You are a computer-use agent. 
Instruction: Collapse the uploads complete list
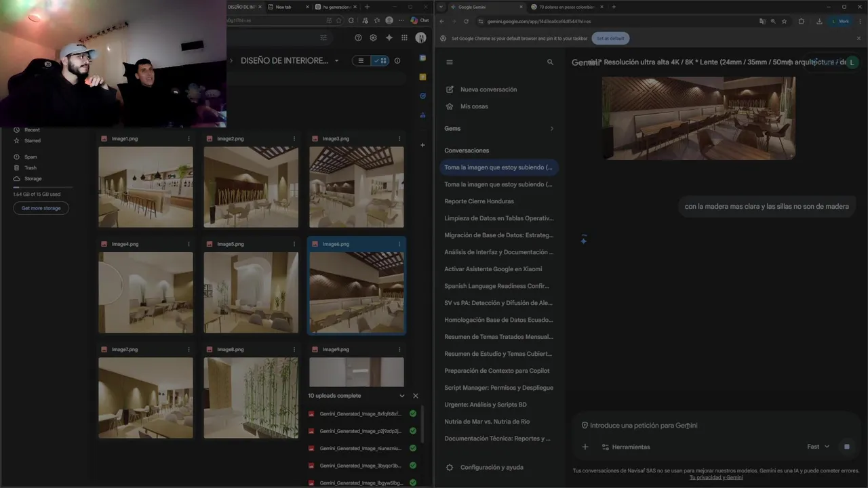tap(402, 396)
